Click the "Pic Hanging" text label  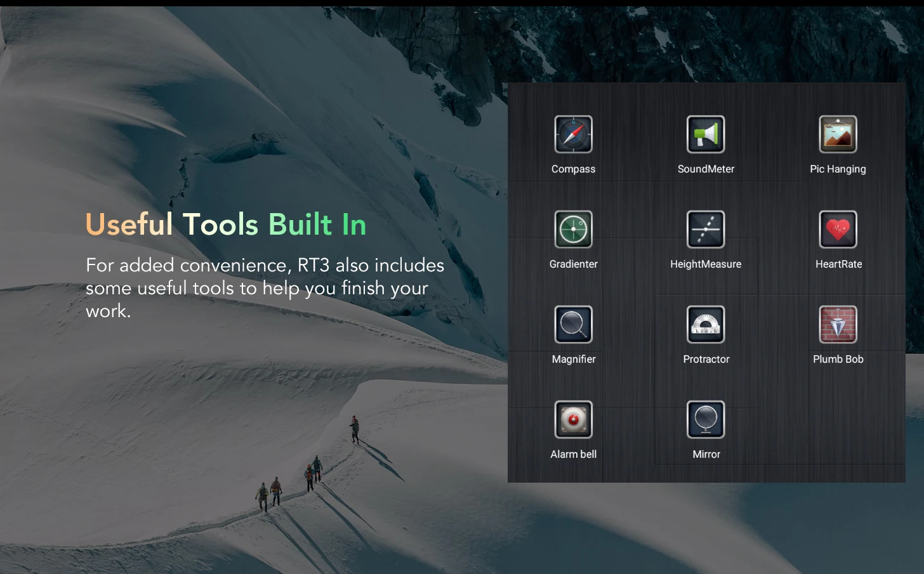838,169
